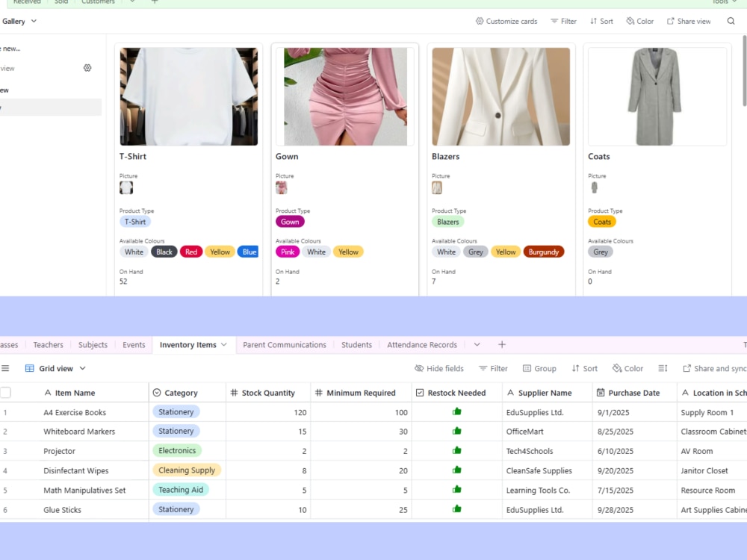The width and height of the screenshot is (747, 560).
Task: Click the view settings gear icon
Action: coord(87,68)
